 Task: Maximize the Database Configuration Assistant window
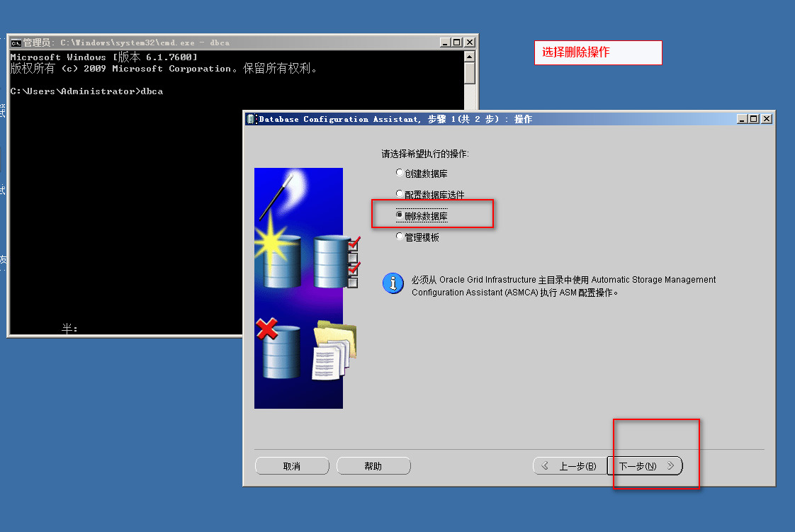tap(754, 119)
